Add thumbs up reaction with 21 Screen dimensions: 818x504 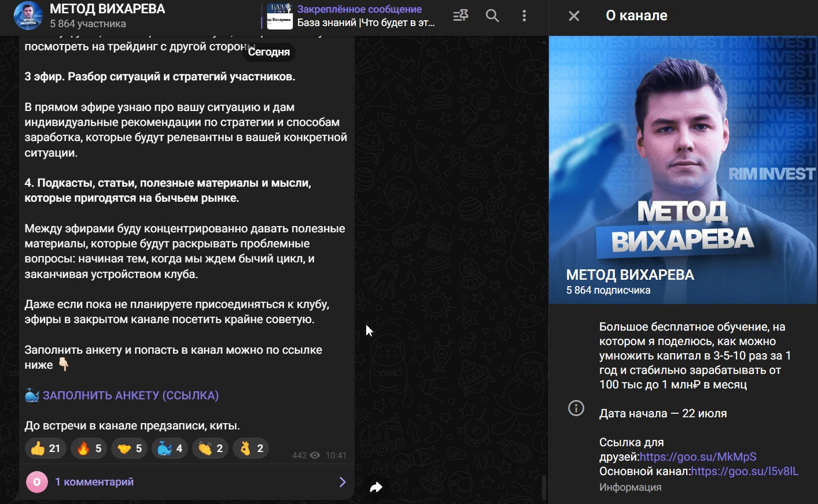tap(45, 449)
